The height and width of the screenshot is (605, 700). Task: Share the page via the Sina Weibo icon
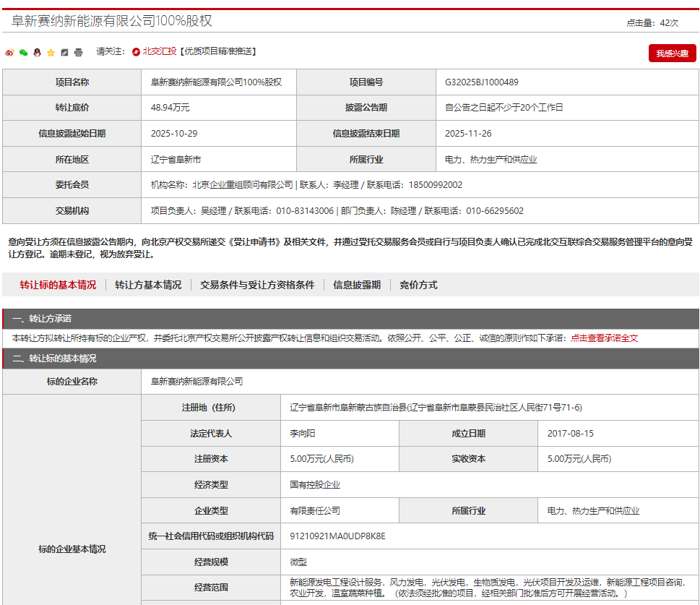(x=10, y=52)
